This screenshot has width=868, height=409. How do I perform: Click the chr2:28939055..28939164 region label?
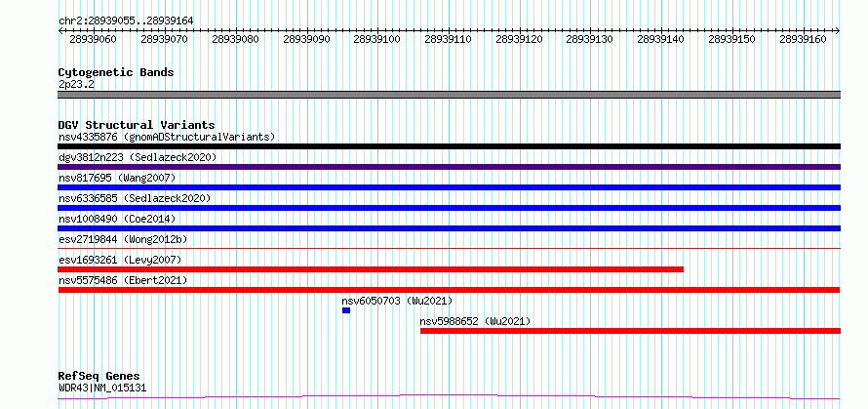point(126,20)
